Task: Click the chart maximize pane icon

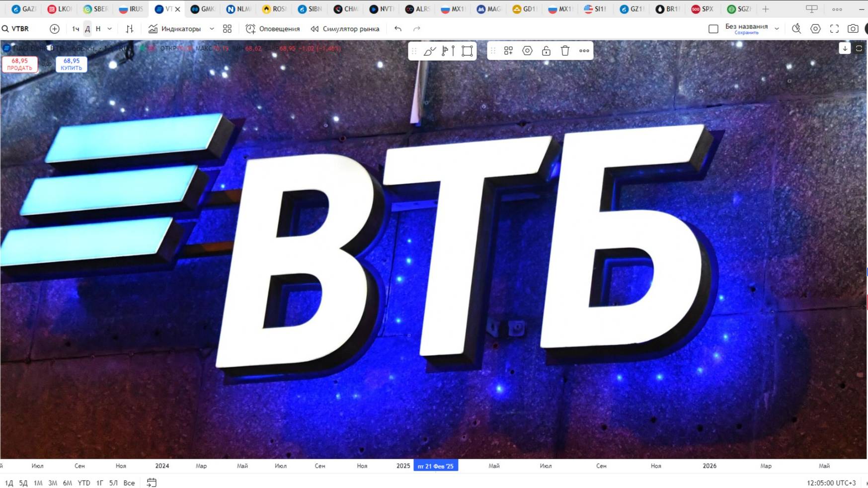Action: pos(859,48)
